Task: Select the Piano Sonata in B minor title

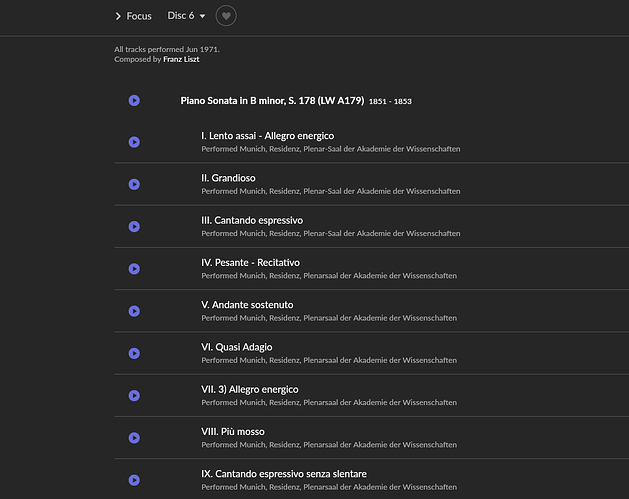Action: click(x=271, y=100)
